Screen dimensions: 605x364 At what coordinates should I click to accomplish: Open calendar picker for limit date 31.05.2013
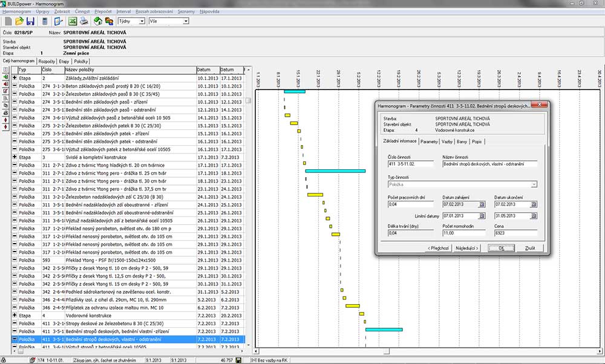click(534, 216)
